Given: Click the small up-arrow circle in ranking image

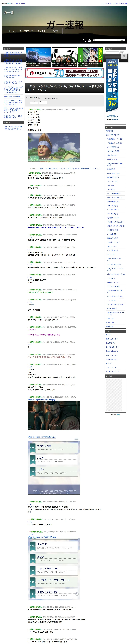Looking at the screenshot, I should pyautogui.click(x=77, y=594).
